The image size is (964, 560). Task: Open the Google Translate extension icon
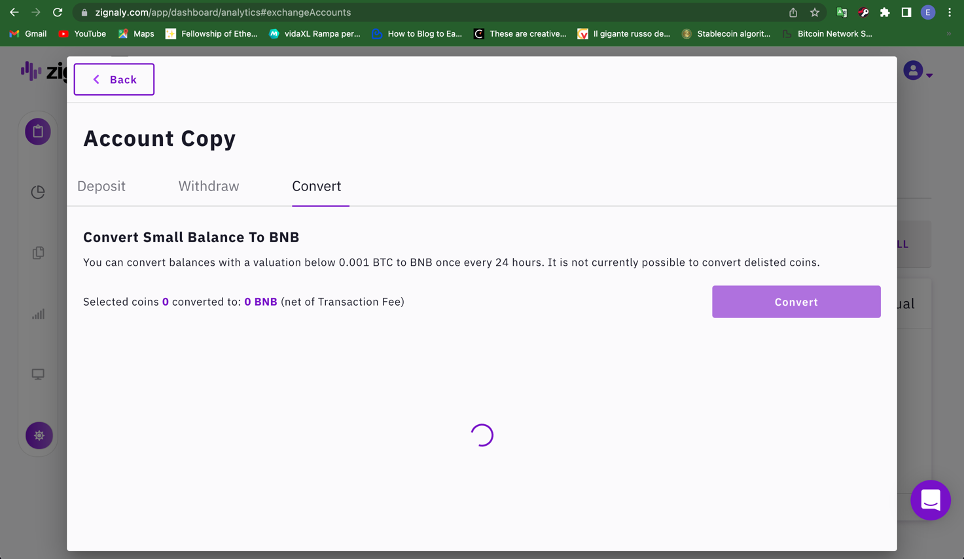click(842, 12)
